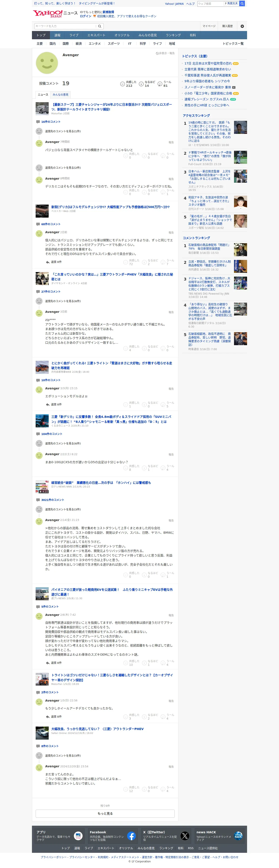Click 共感した icon on CX5 comment with count 8
Image resolution: width=279 pixels, height=868 pixels.
(x=126, y=468)
